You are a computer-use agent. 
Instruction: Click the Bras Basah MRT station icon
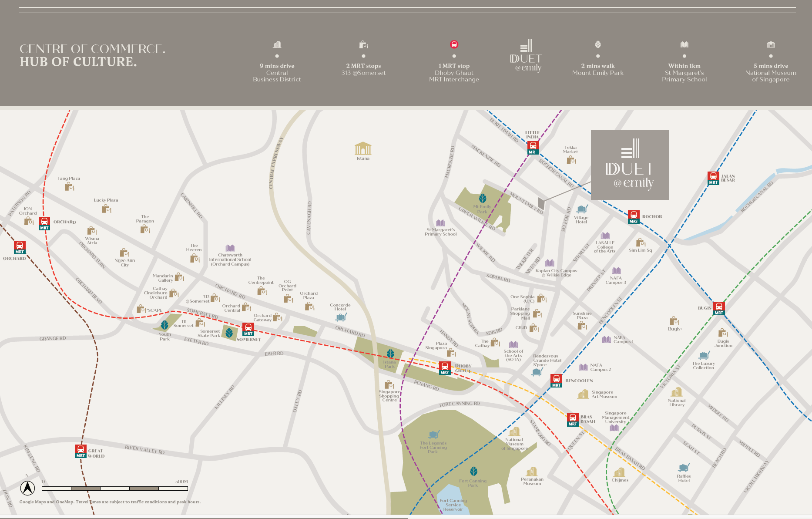(x=573, y=420)
